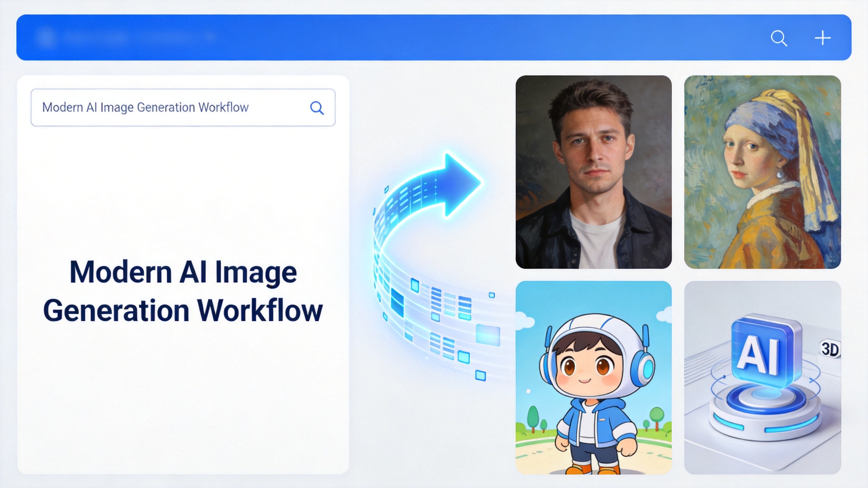868x488 pixels.
Task: Open the cartoon astronaut kid thumbnail
Action: pos(593,378)
